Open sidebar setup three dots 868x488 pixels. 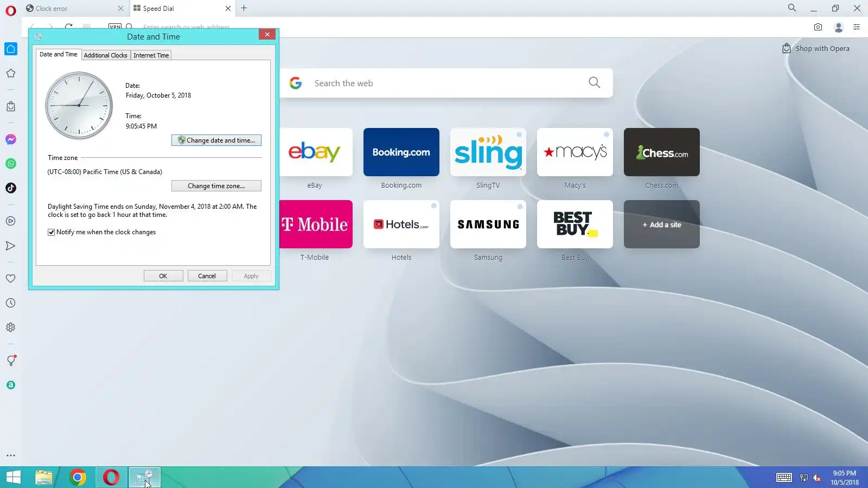11,455
